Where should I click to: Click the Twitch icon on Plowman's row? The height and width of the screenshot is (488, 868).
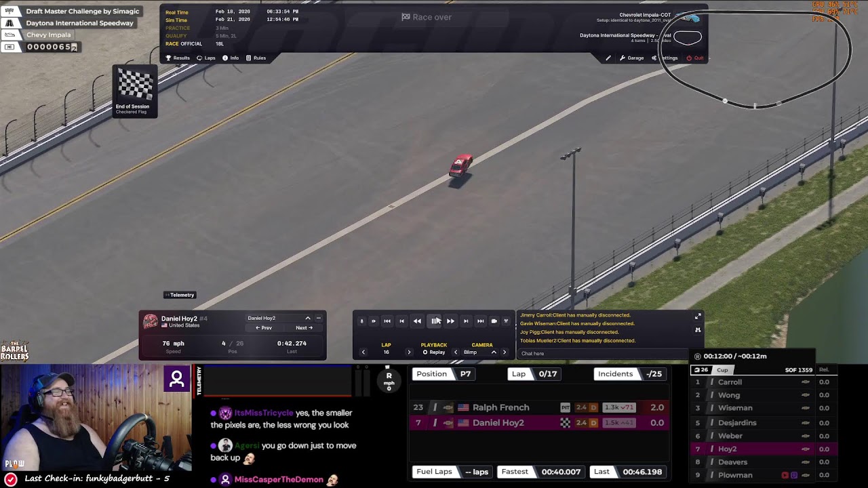[794, 475]
